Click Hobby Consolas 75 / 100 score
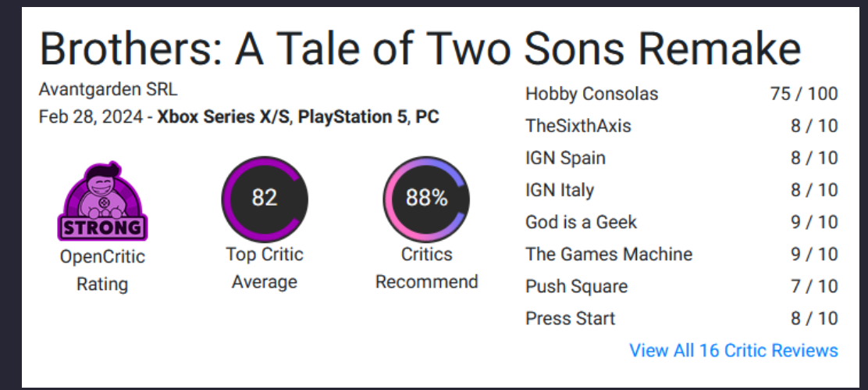This screenshot has width=868, height=390. click(803, 94)
